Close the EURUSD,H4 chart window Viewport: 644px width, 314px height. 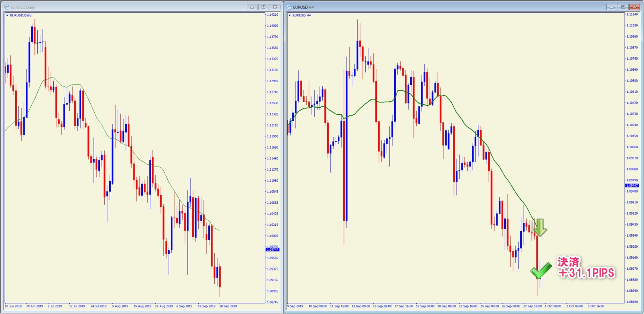[634, 7]
